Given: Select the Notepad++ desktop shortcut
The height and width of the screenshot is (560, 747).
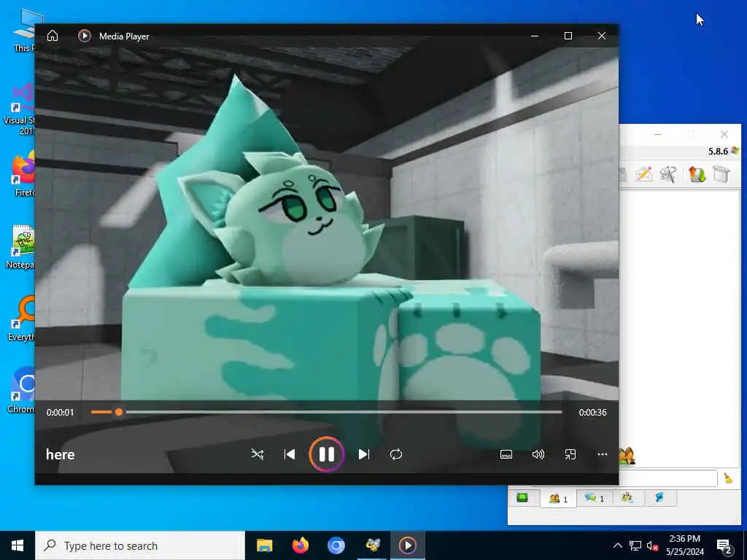Looking at the screenshot, I should point(20,246).
